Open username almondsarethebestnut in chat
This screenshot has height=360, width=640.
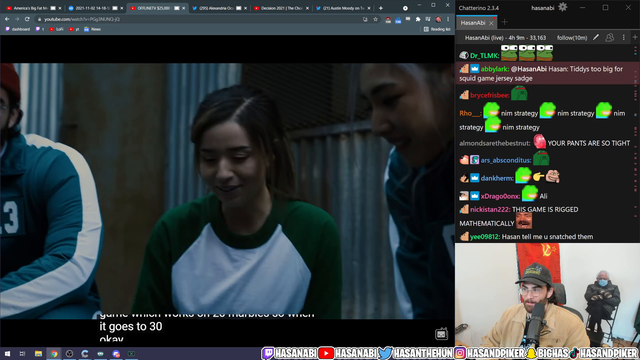(495, 143)
